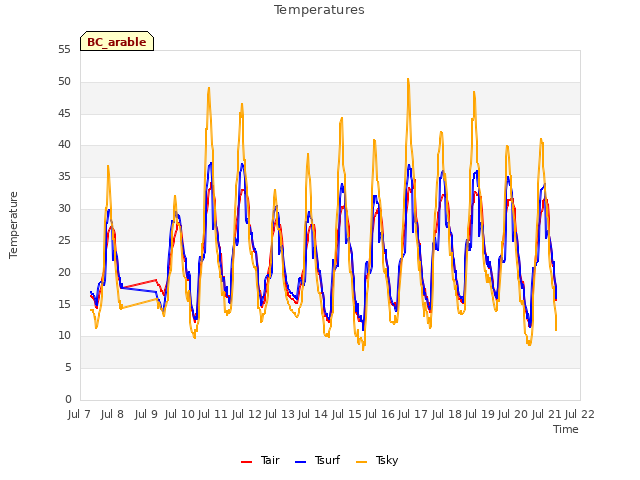The height and width of the screenshot is (480, 640).
Task: Click the 30 y-axis tick label
Action: [64, 209]
